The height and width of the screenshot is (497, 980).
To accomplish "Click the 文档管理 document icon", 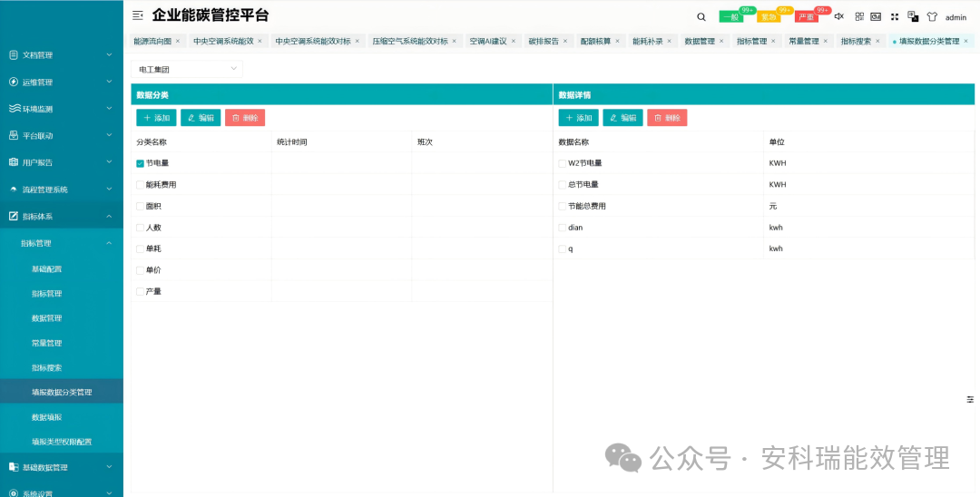I will pos(14,55).
